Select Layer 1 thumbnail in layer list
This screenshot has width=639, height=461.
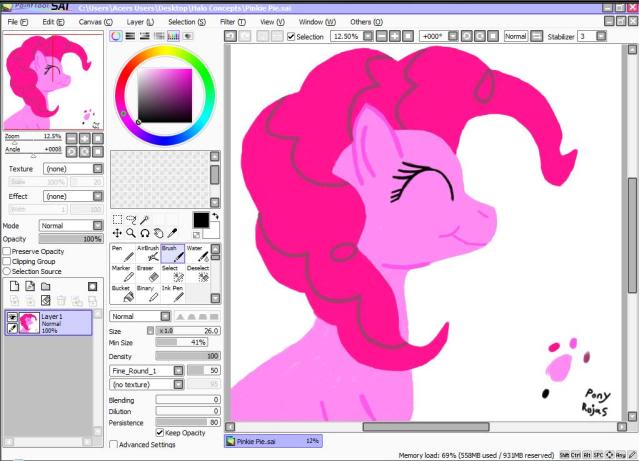[29, 323]
